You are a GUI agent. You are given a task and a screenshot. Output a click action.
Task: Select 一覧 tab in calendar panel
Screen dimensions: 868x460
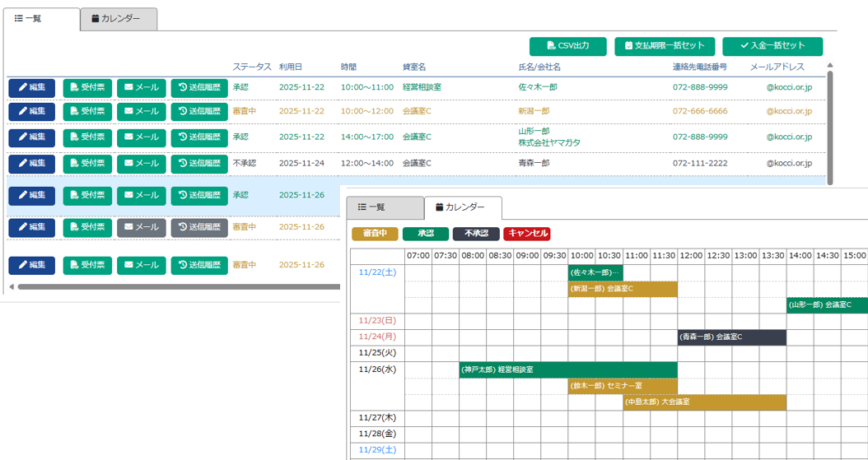385,207
